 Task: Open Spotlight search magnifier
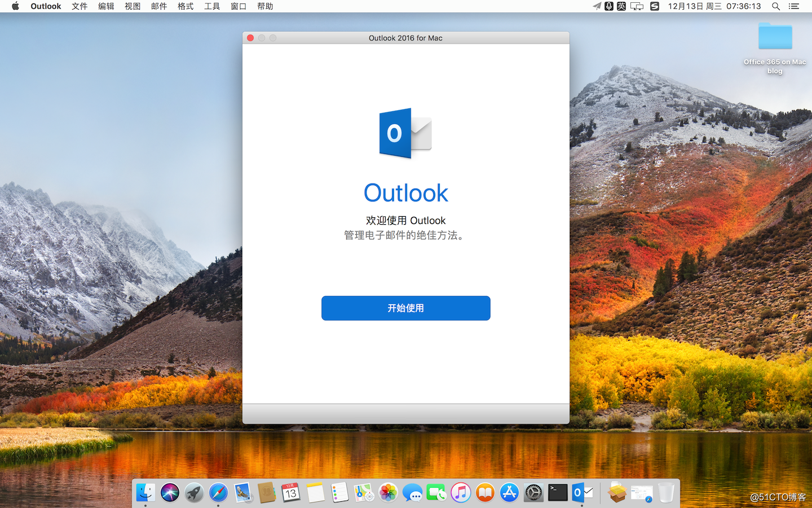(x=776, y=6)
